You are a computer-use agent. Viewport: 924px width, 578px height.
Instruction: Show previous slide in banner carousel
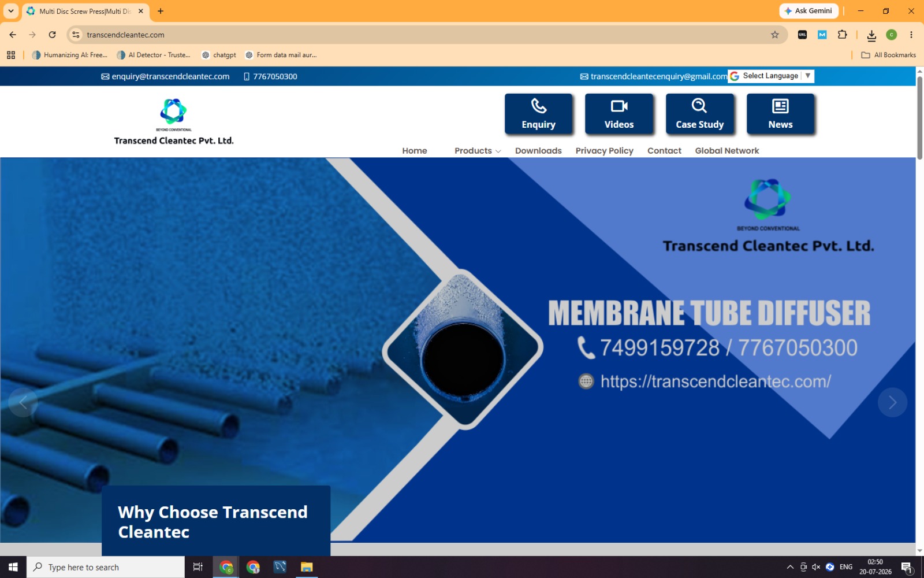23,402
